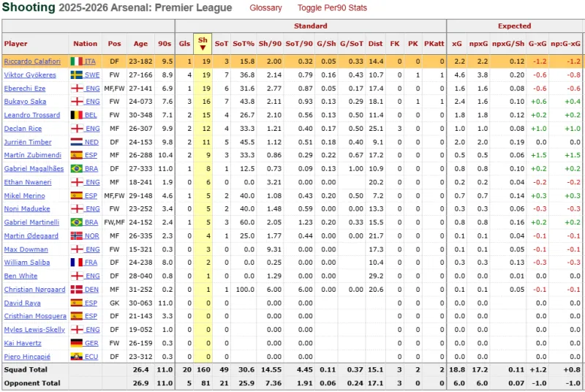Click the Norway flag beside Martin Ødegaard
The image size is (585, 392).
[77, 235]
